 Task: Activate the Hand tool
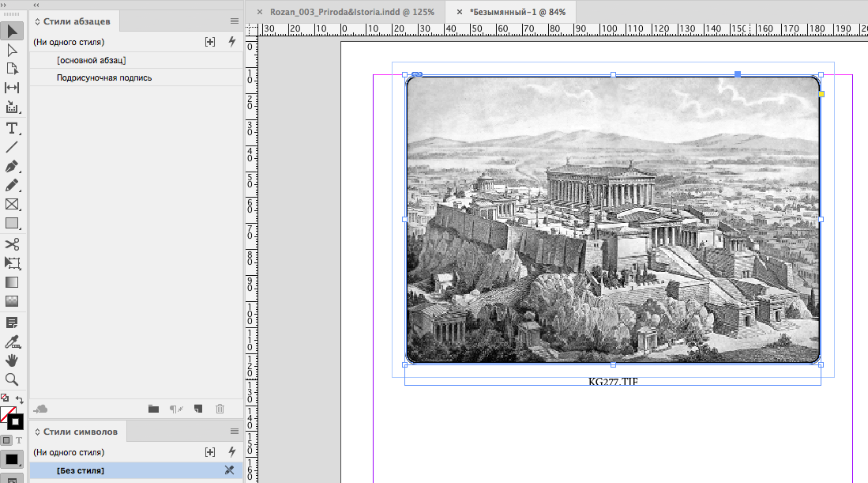12,360
